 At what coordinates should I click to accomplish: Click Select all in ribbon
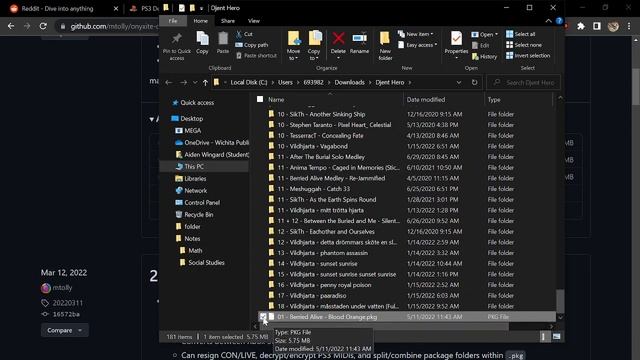[520, 34]
